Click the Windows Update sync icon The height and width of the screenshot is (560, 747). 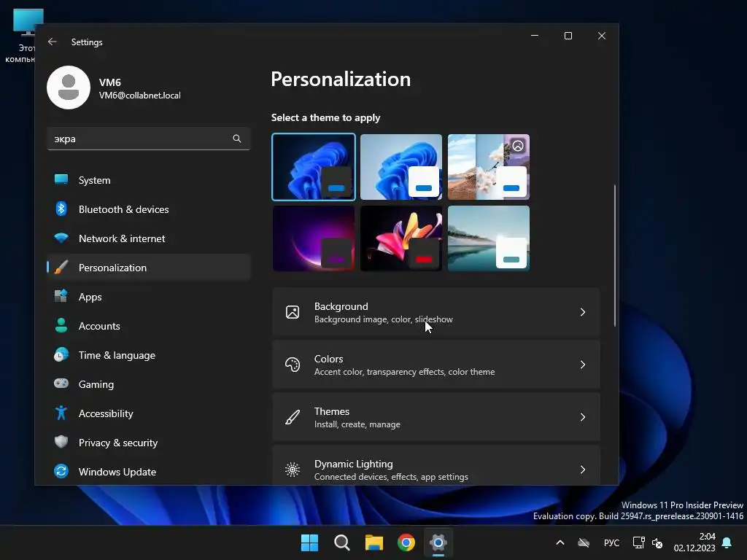coord(61,472)
